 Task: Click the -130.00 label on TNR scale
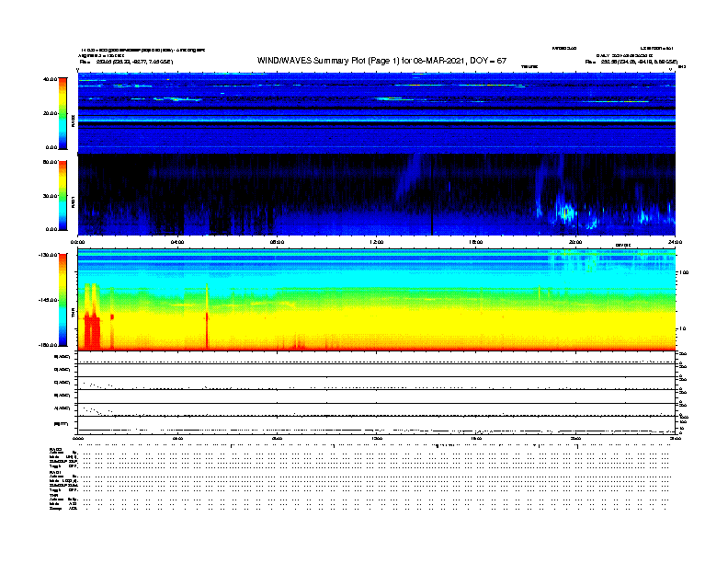tap(48, 255)
